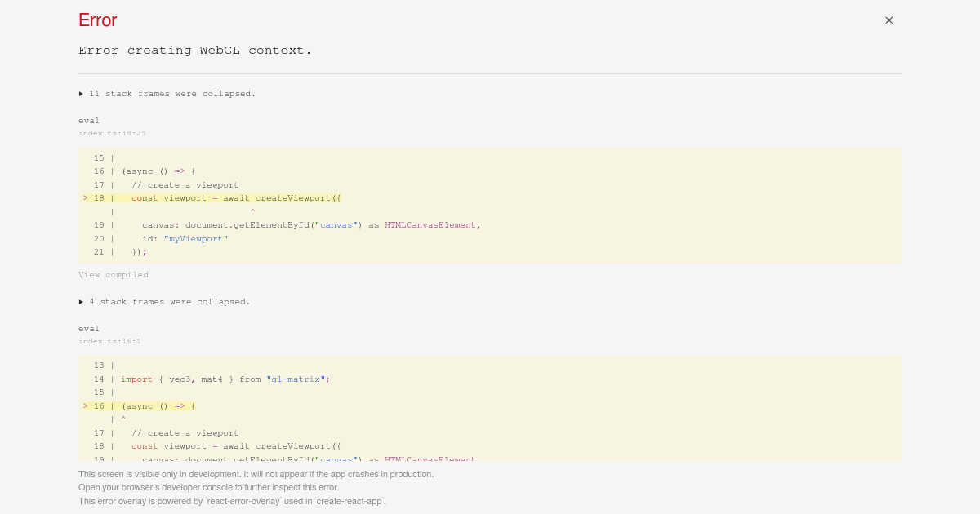
Task: Open source location index.ts:18:25
Action: [x=112, y=133]
